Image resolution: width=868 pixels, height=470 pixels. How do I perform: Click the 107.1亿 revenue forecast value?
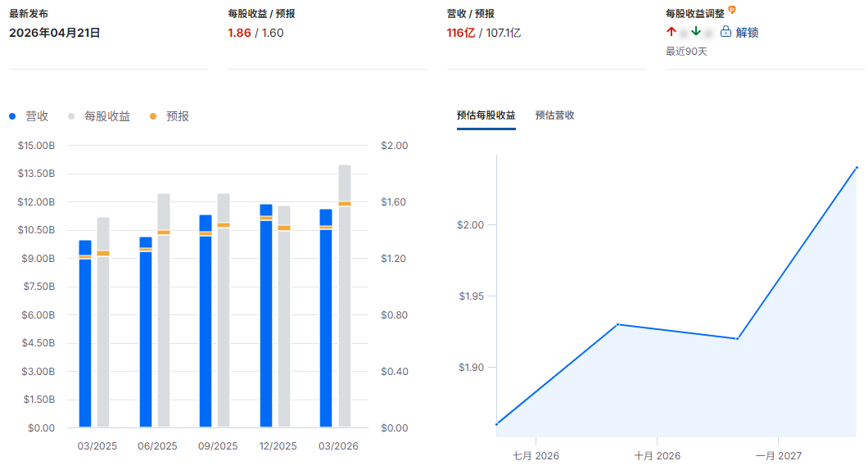[x=504, y=33]
